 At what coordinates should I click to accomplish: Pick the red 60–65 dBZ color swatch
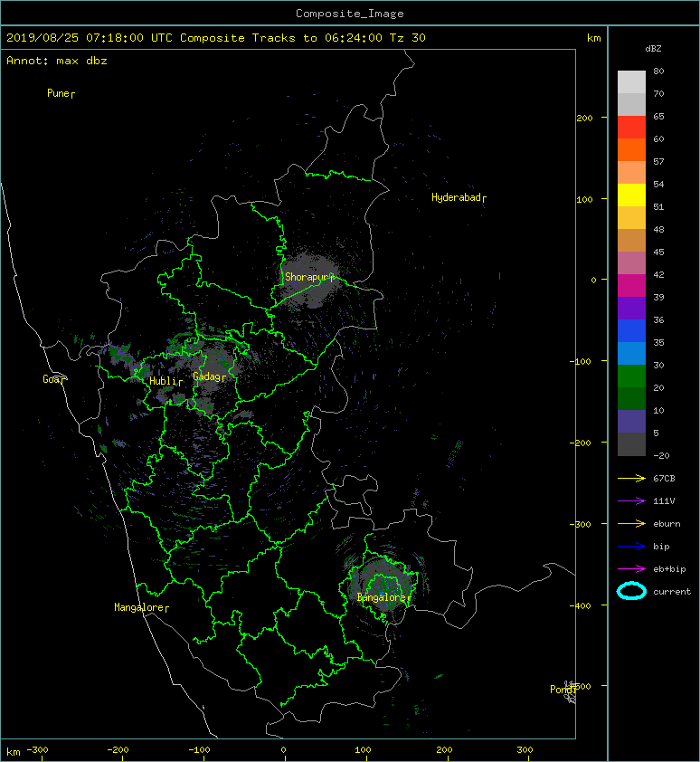point(631,128)
